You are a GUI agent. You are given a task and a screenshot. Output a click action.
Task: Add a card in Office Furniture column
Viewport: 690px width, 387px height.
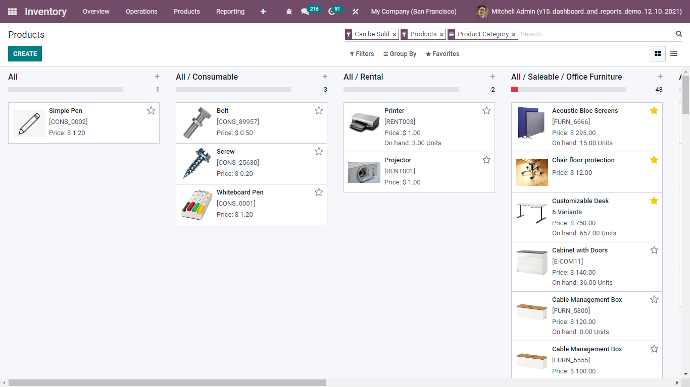point(660,77)
